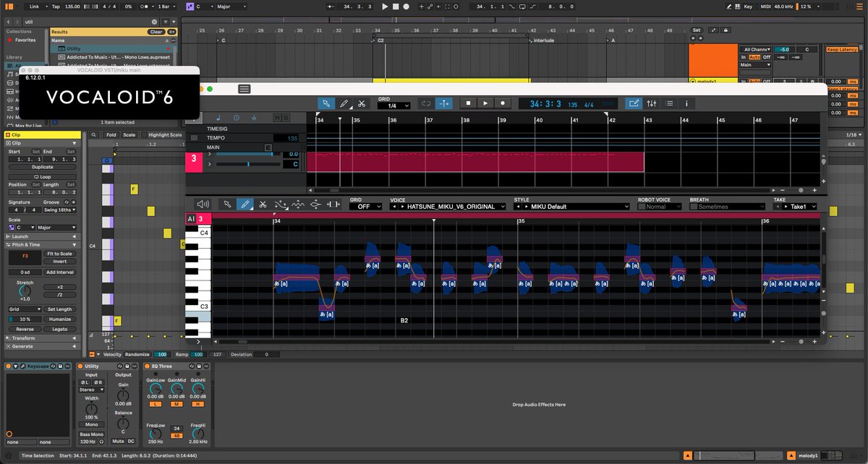This screenshot has height=464, width=868.
Task: Open the piano roll GRID OFF dropdown
Action: (x=365, y=207)
